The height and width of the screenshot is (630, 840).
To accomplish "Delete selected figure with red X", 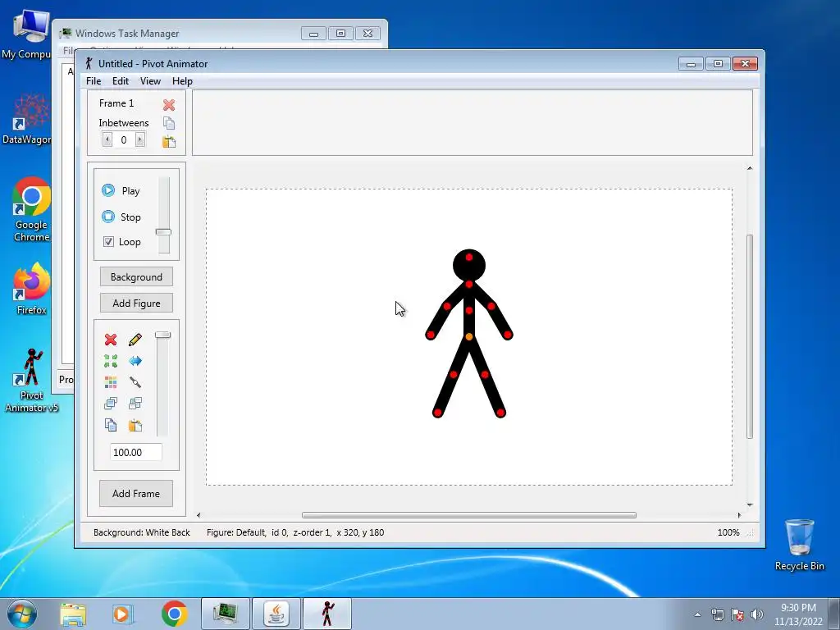I will pyautogui.click(x=111, y=340).
